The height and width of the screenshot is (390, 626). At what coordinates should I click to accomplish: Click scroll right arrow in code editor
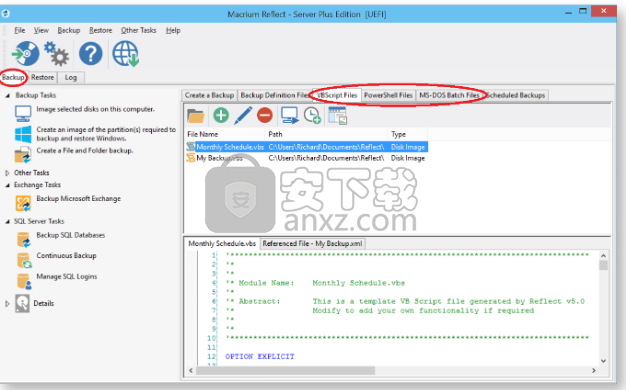click(594, 370)
